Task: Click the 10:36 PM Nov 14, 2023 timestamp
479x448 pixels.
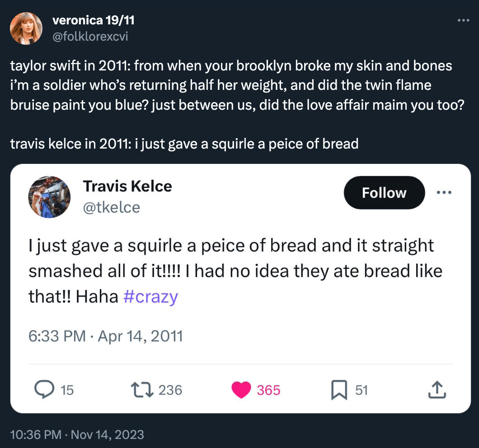Action: pos(77,434)
